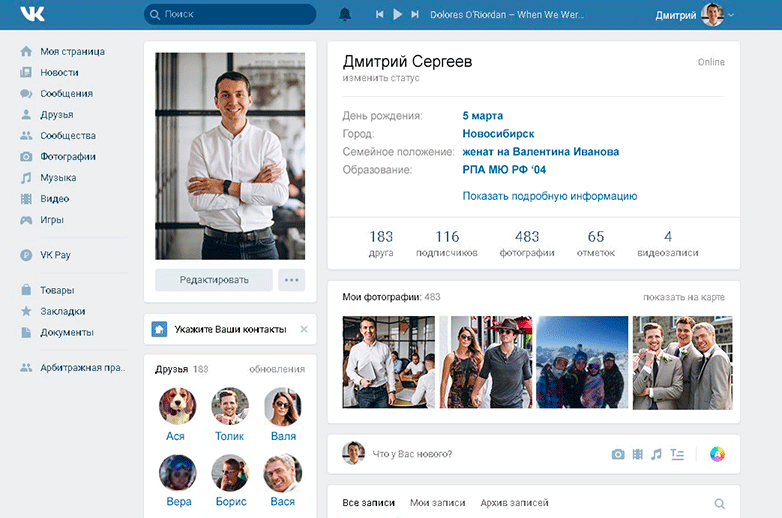
Task: Open the colorful poster creation icon
Action: point(717,454)
